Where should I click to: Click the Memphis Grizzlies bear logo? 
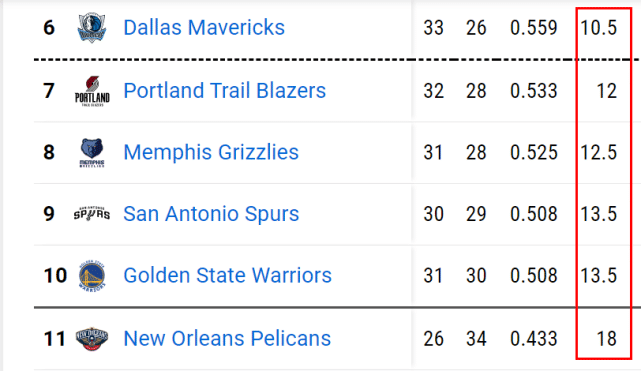coord(92,153)
